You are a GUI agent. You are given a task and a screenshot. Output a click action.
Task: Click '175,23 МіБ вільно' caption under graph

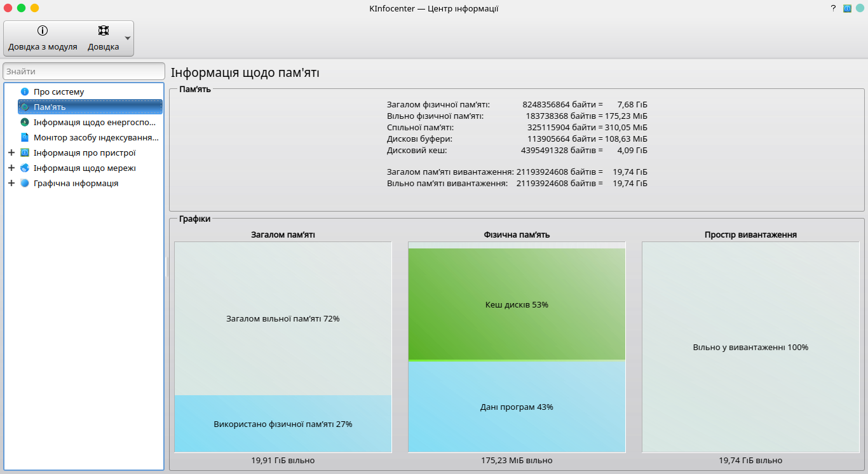coord(517,460)
